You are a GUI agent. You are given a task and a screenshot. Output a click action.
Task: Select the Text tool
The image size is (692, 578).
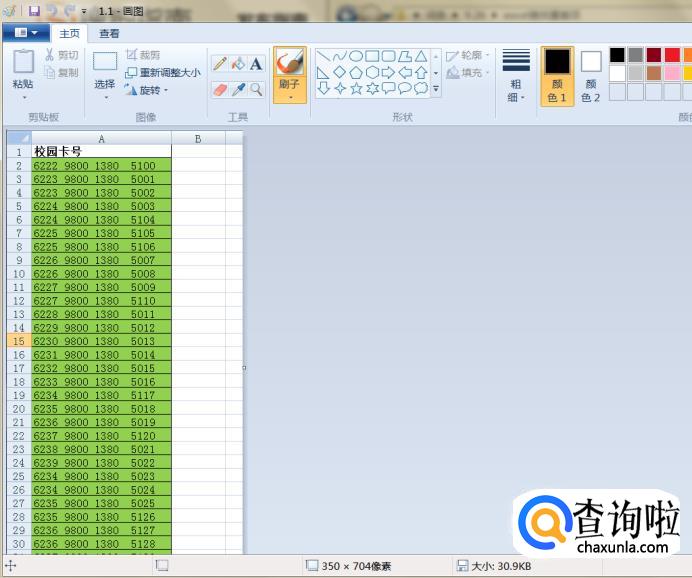click(x=256, y=64)
